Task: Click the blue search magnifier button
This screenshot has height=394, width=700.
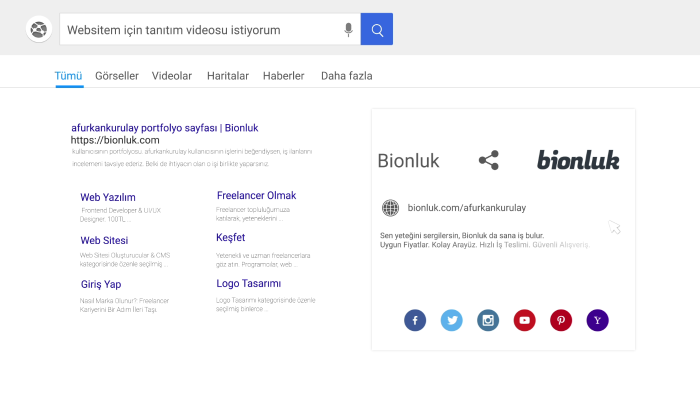Action: pos(377,29)
